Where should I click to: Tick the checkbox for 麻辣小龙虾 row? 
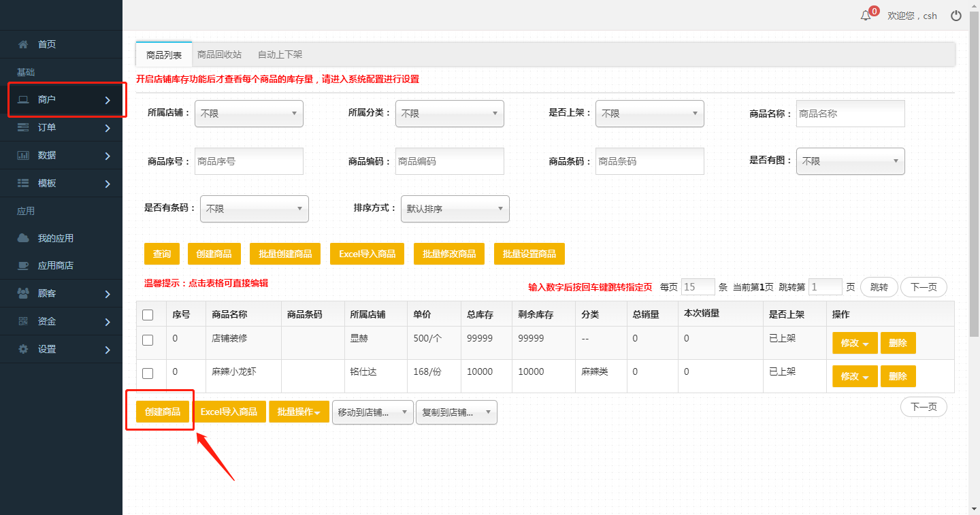click(148, 373)
